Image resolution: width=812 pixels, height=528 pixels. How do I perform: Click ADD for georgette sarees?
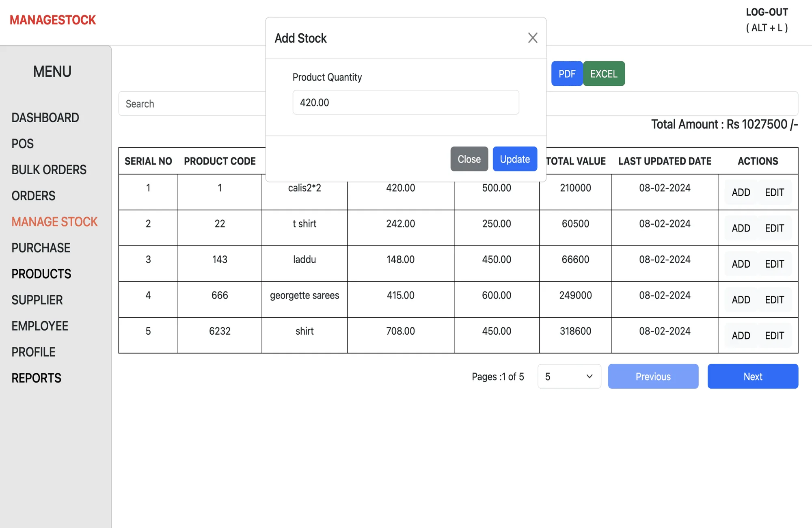pyautogui.click(x=741, y=300)
